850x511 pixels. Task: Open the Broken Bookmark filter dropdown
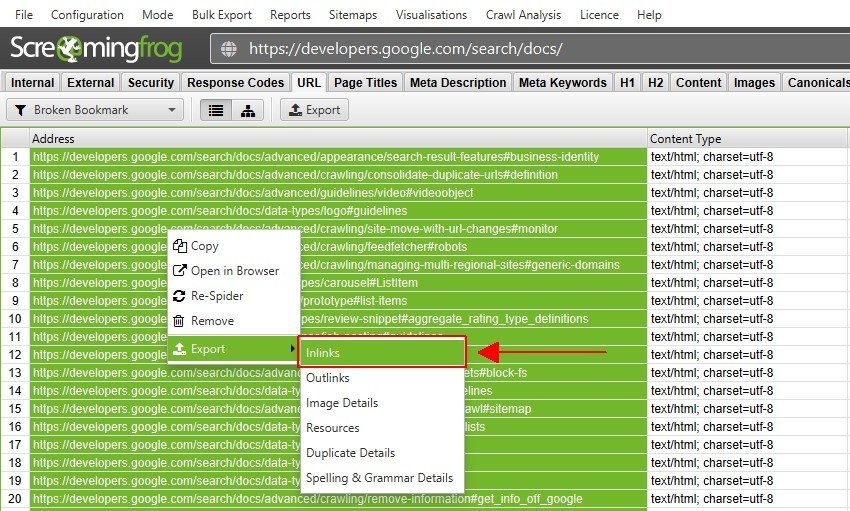[x=95, y=110]
